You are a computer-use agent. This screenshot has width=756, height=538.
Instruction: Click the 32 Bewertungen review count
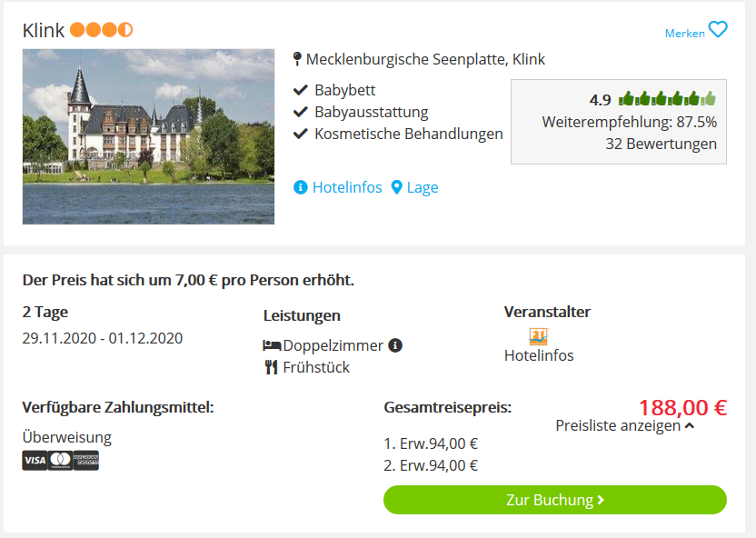click(x=661, y=144)
